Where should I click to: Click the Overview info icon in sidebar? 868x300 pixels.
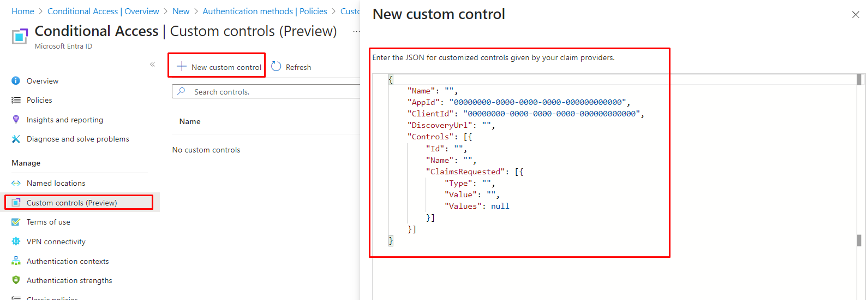(16, 81)
